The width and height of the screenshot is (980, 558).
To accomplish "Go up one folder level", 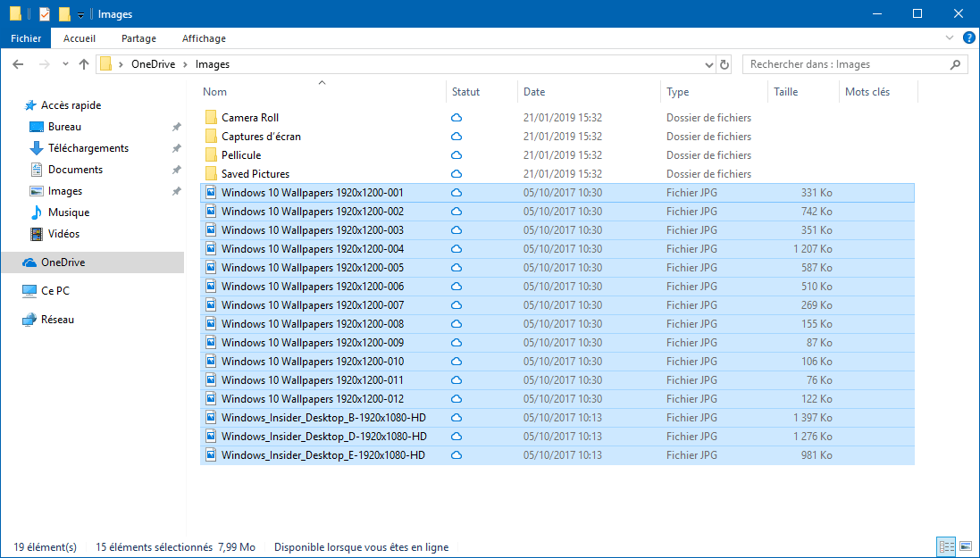I will 84,64.
